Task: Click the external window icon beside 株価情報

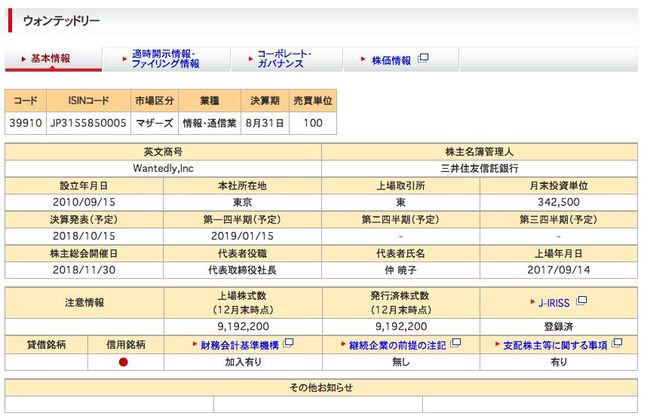Action: (x=423, y=58)
